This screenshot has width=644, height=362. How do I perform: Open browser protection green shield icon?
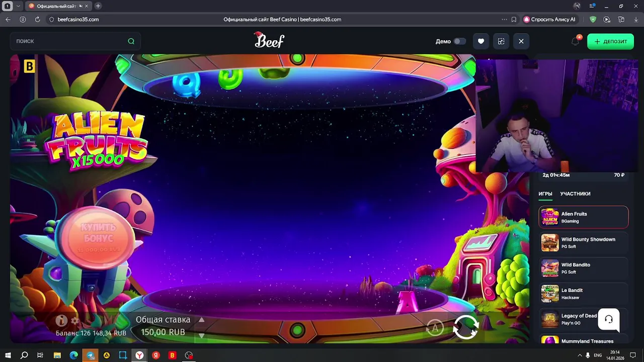point(593,20)
